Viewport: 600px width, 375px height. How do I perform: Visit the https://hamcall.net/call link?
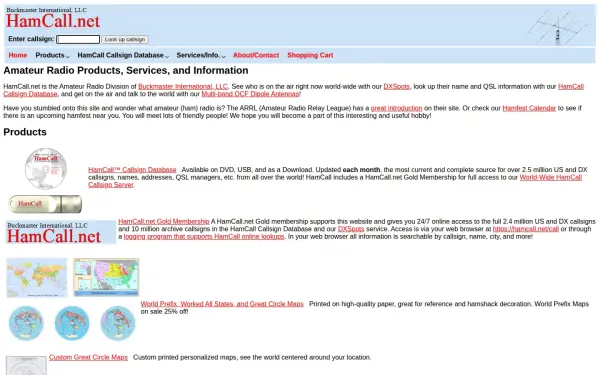pyautogui.click(x=526, y=229)
